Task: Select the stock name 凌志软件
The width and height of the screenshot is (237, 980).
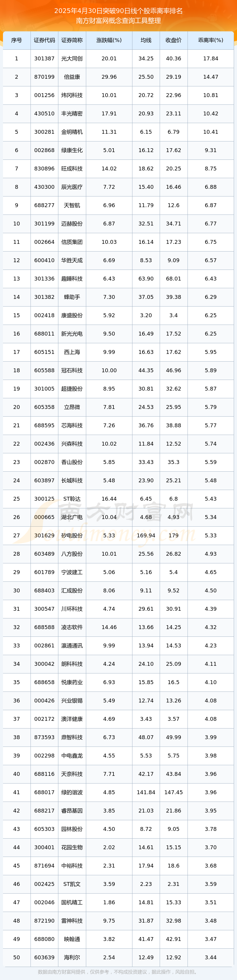Action: [72, 627]
